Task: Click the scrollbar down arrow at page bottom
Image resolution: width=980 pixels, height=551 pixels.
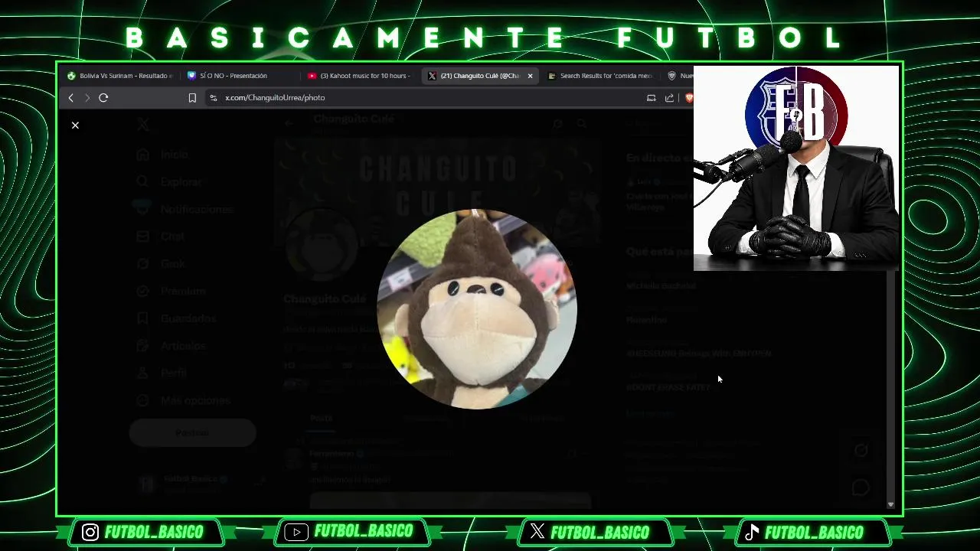Action: pyautogui.click(x=890, y=505)
